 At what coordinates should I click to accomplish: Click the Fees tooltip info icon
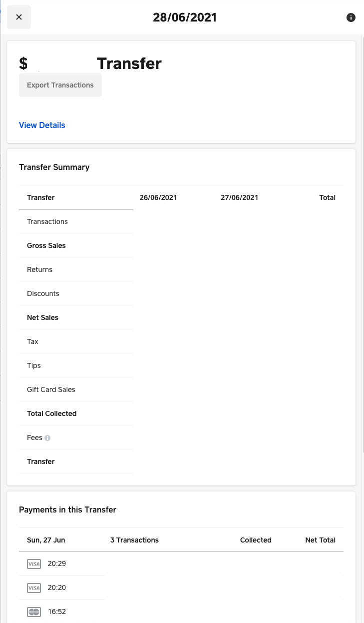click(x=47, y=437)
